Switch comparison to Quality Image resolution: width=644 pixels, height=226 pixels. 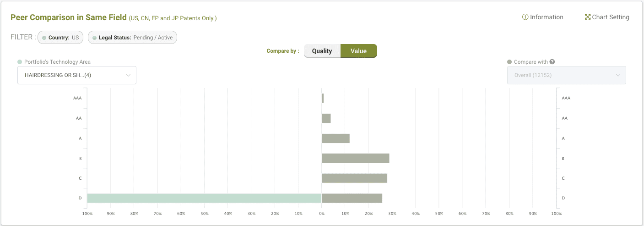pyautogui.click(x=322, y=51)
